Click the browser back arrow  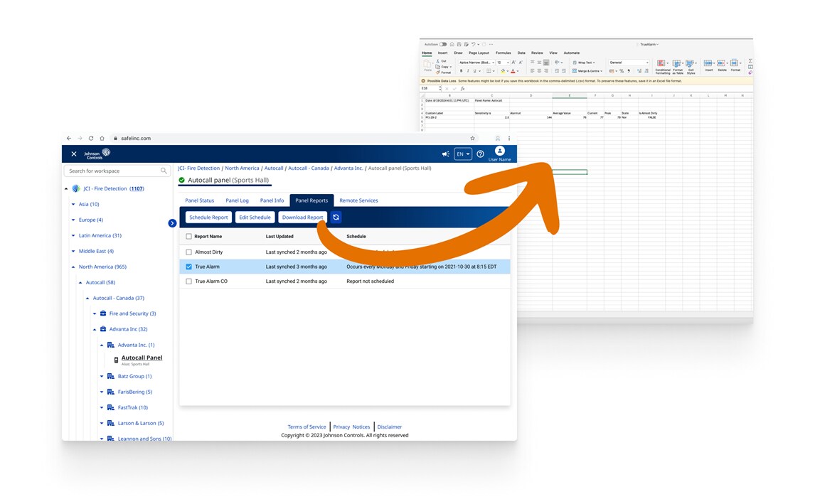pos(68,138)
